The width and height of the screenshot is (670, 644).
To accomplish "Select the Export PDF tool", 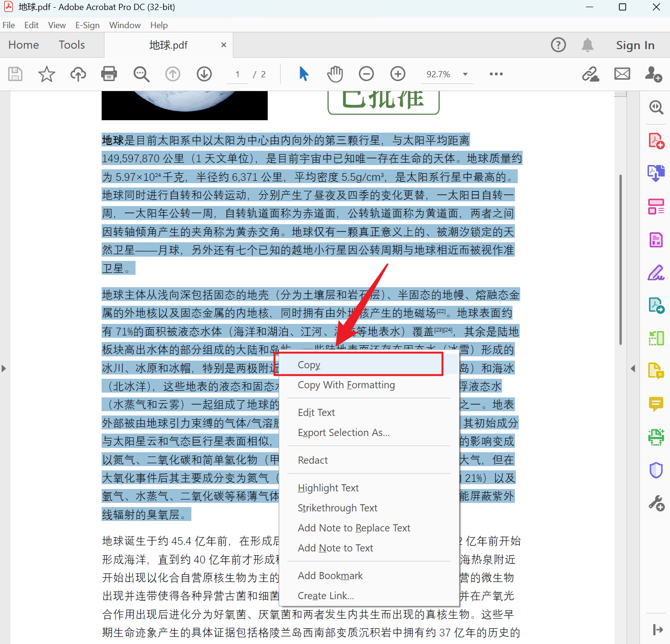I will 656,173.
